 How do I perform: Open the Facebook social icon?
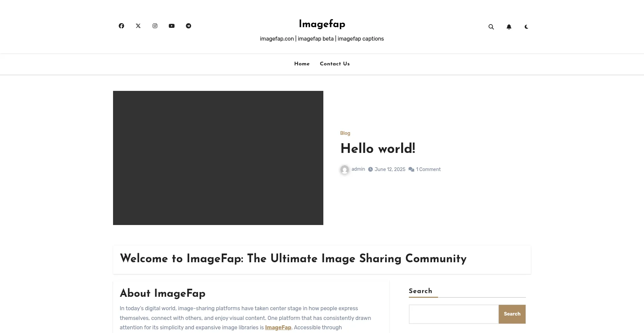(121, 26)
